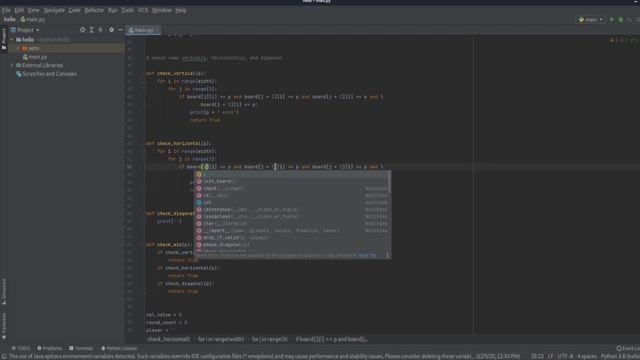Collapse the hello root folder
This screenshot has width=640, height=360.
(x=12, y=40)
